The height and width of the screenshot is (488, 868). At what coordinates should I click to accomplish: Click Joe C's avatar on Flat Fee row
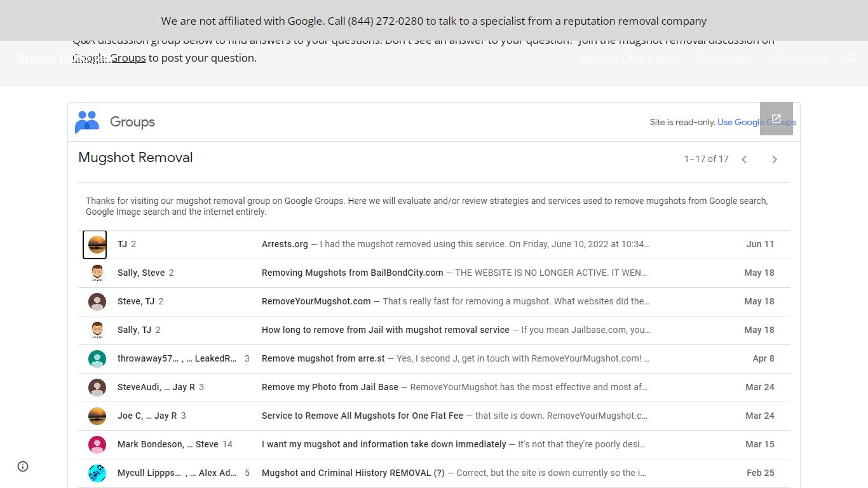[x=97, y=416]
